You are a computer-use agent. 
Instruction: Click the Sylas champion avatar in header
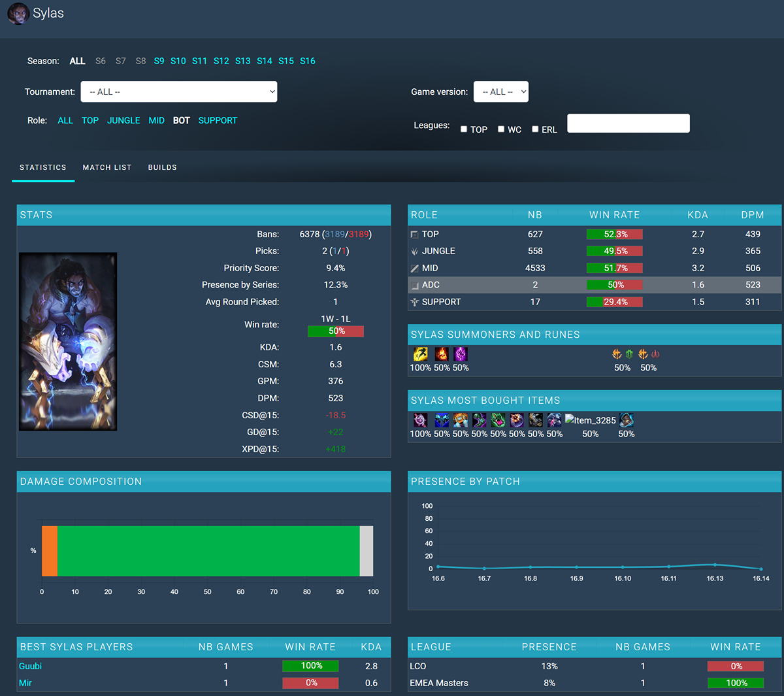(x=18, y=13)
